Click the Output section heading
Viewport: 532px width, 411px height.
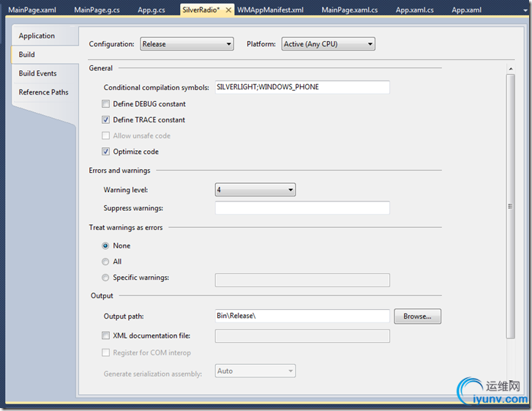click(x=102, y=296)
